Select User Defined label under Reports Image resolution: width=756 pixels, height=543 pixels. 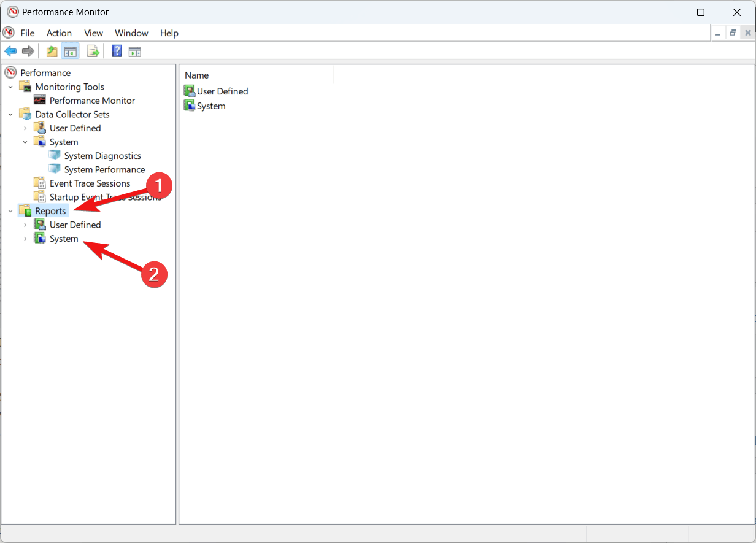pos(75,225)
